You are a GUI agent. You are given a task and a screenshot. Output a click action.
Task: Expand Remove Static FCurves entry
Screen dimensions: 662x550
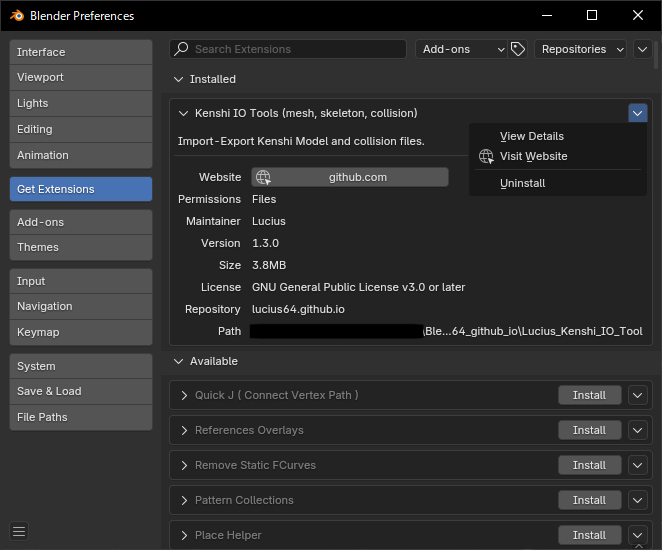click(184, 465)
